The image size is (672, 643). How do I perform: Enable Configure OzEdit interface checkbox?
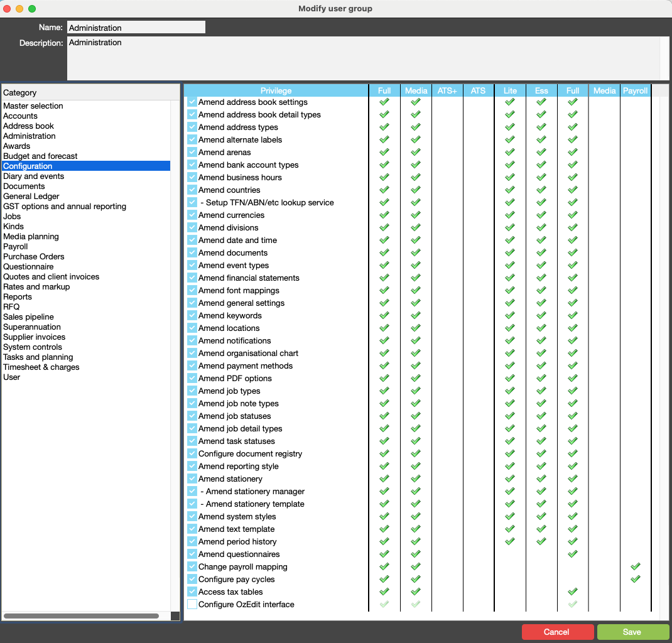(192, 604)
